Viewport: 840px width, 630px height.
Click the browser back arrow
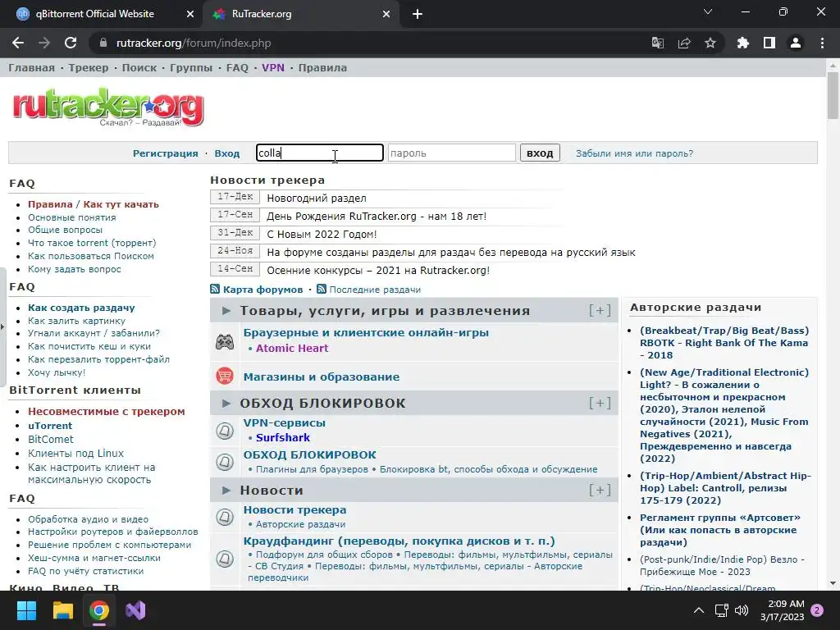(18, 43)
